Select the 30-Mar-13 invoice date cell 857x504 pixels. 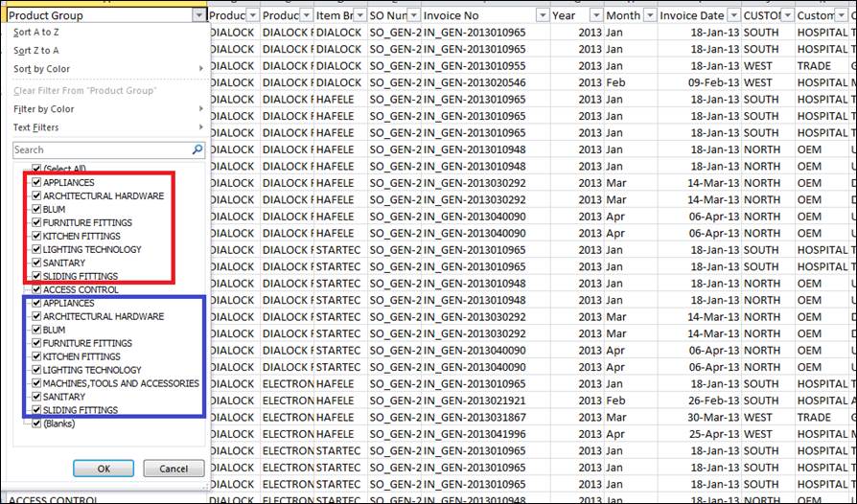700,417
